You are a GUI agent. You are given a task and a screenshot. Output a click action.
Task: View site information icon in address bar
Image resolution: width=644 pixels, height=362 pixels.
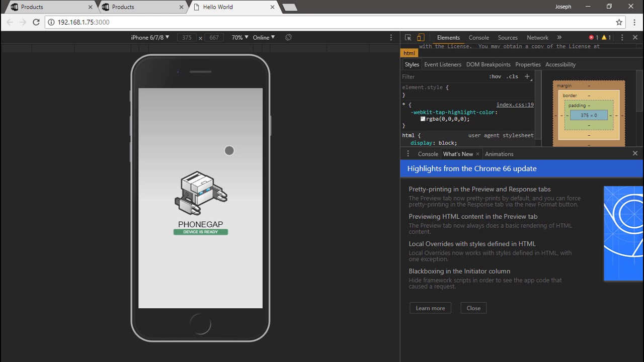coord(52,22)
